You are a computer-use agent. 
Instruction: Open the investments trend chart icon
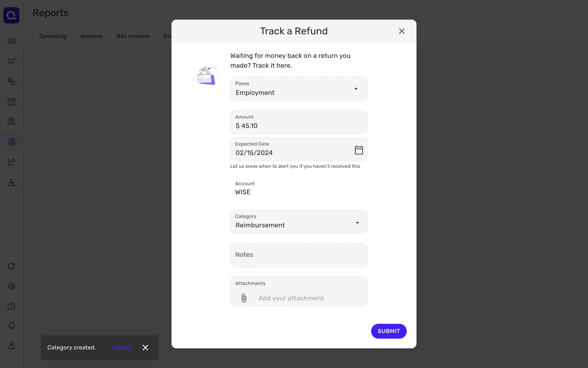pyautogui.click(x=11, y=162)
